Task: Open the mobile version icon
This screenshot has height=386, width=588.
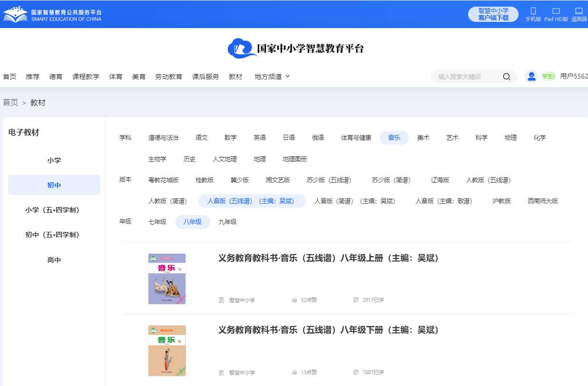Action: (533, 11)
